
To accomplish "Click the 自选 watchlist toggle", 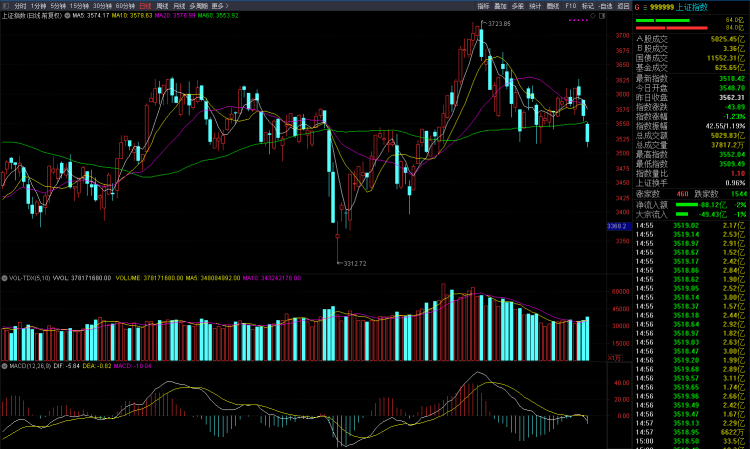I will coord(604,6).
